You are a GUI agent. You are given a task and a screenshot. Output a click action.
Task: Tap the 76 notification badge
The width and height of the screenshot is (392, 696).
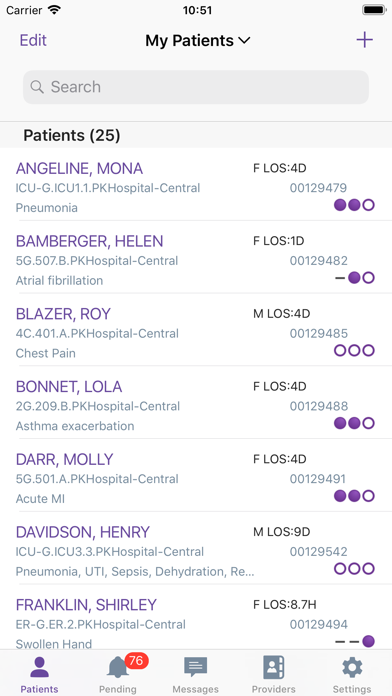136,661
